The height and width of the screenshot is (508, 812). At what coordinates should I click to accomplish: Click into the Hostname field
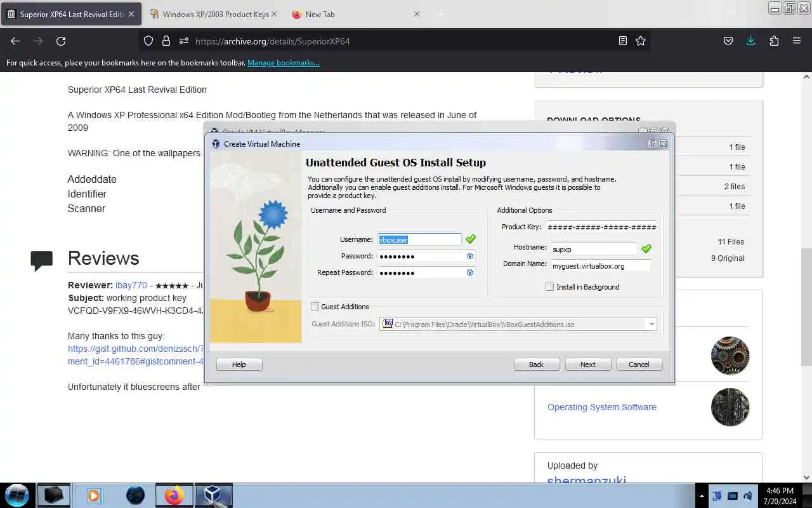click(593, 250)
